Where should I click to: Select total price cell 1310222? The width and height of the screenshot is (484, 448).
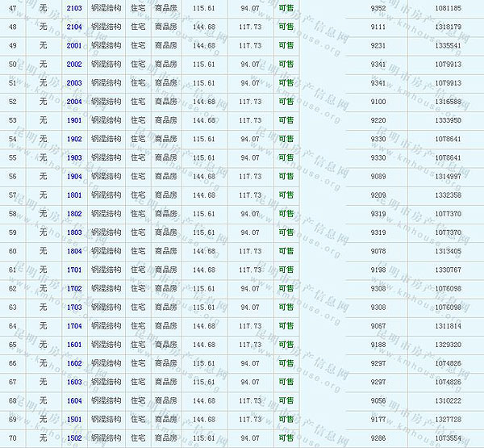pos(448,400)
